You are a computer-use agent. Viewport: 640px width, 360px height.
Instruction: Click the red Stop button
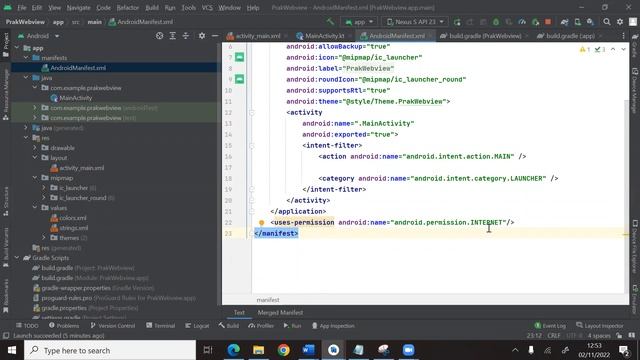click(548, 22)
